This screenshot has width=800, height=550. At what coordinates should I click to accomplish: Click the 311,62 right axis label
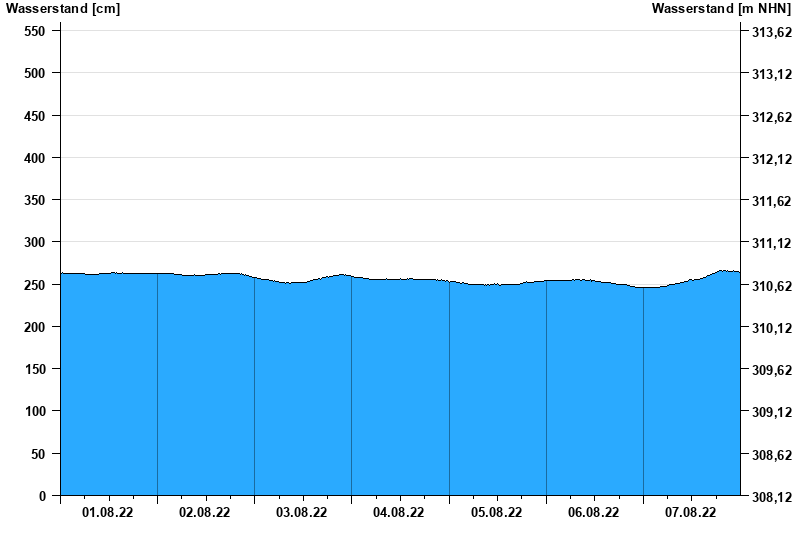click(x=772, y=202)
